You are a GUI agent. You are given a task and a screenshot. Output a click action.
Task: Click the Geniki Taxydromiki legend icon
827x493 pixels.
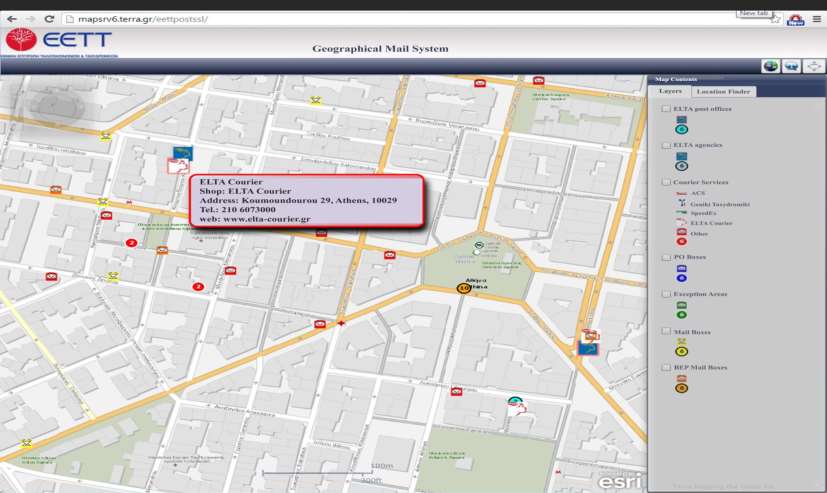681,203
